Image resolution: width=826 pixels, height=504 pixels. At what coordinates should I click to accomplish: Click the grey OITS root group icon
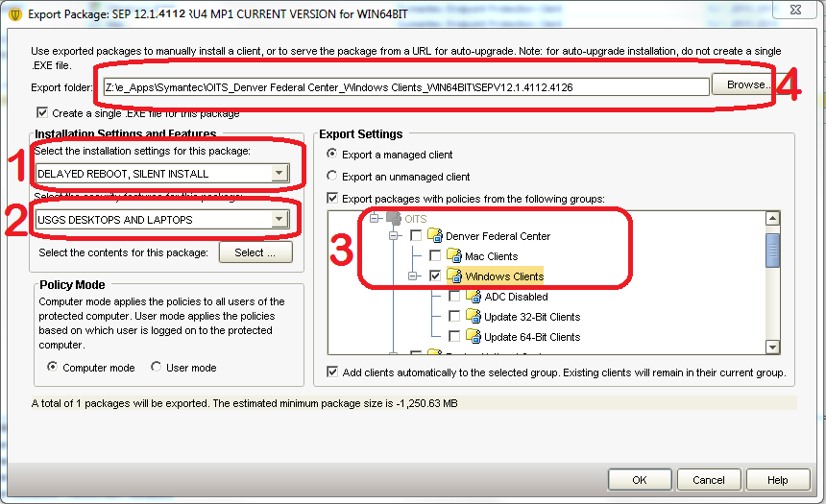click(394, 218)
